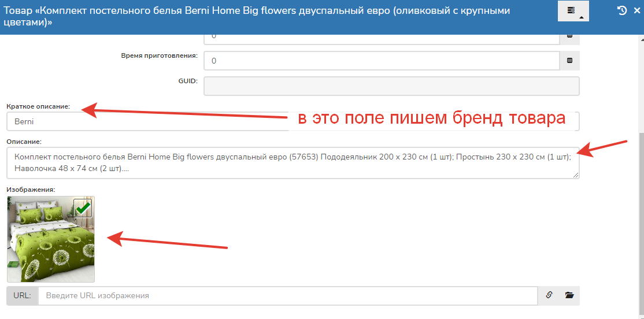Open the form sections dropdown in header
The height and width of the screenshot is (319, 644).
click(x=573, y=11)
